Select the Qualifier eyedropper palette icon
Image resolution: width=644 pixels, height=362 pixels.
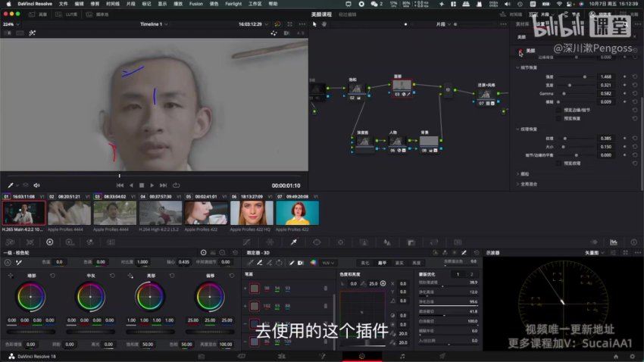click(294, 242)
